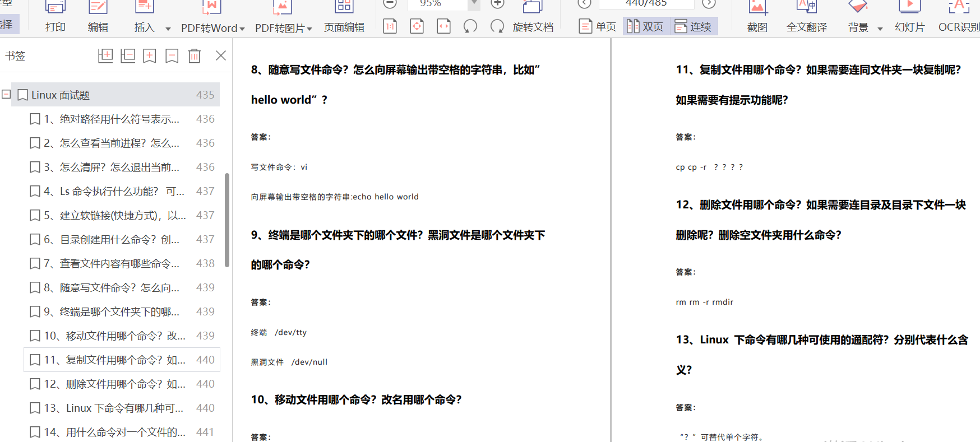Rotate the view clockwise
980x442 pixels.
click(x=497, y=26)
